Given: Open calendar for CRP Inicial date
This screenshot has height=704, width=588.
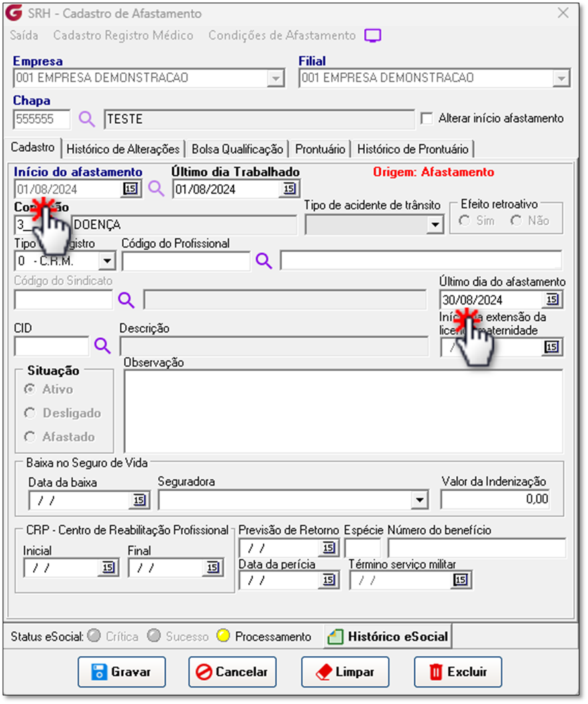Looking at the screenshot, I should (108, 568).
